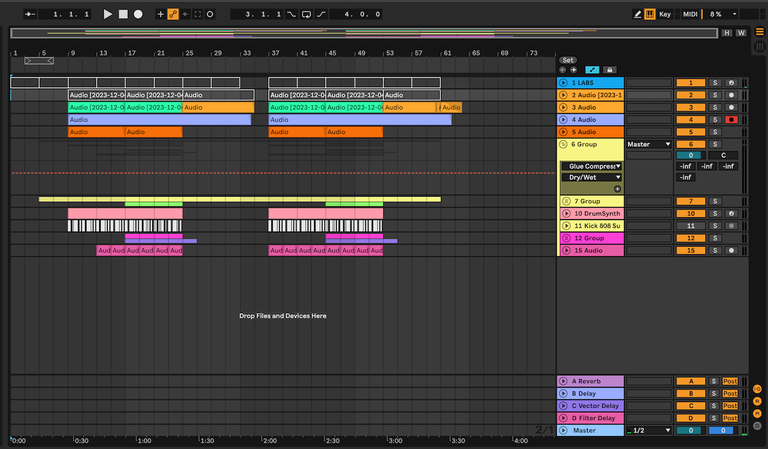Arm the 15 Audio track
The image size is (768, 449).
coord(731,250)
